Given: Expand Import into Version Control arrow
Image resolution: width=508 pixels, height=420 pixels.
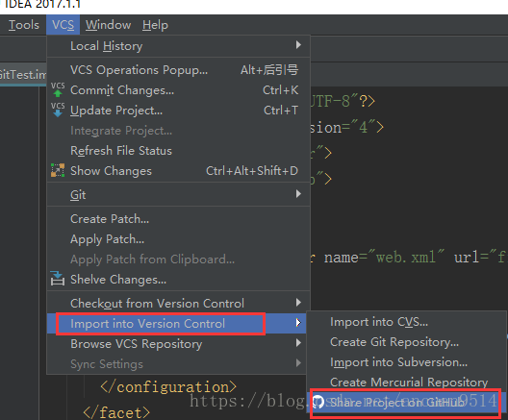Looking at the screenshot, I should click(x=298, y=323).
